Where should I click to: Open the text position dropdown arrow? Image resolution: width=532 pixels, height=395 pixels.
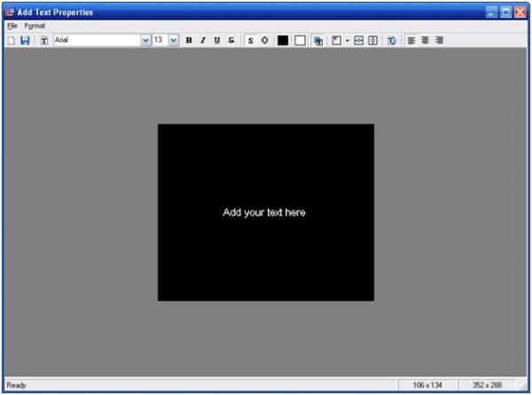[348, 41]
